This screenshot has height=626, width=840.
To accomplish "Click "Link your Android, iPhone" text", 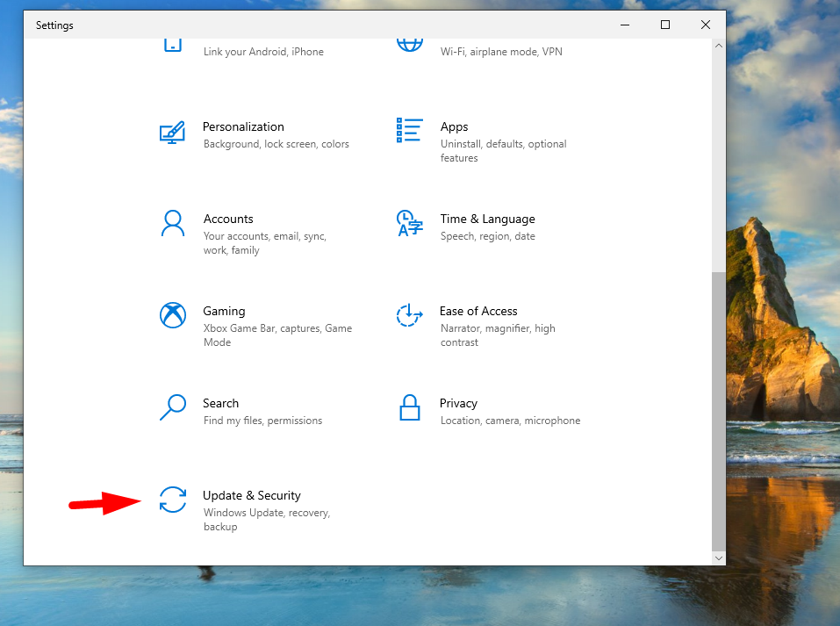I will [263, 52].
